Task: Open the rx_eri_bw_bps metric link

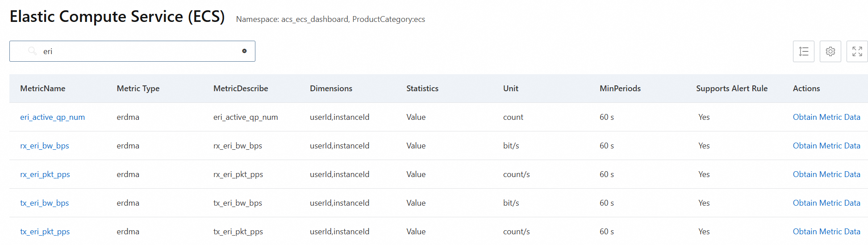Action: (x=45, y=146)
